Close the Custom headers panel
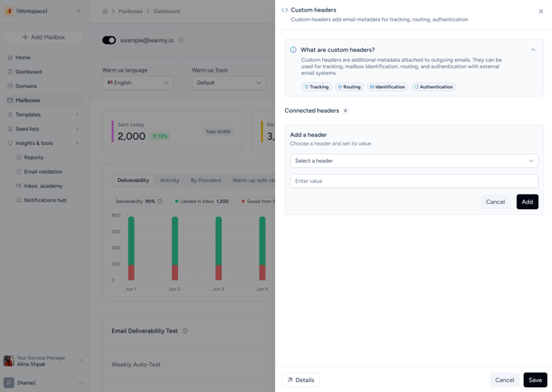552x392 pixels. point(540,12)
